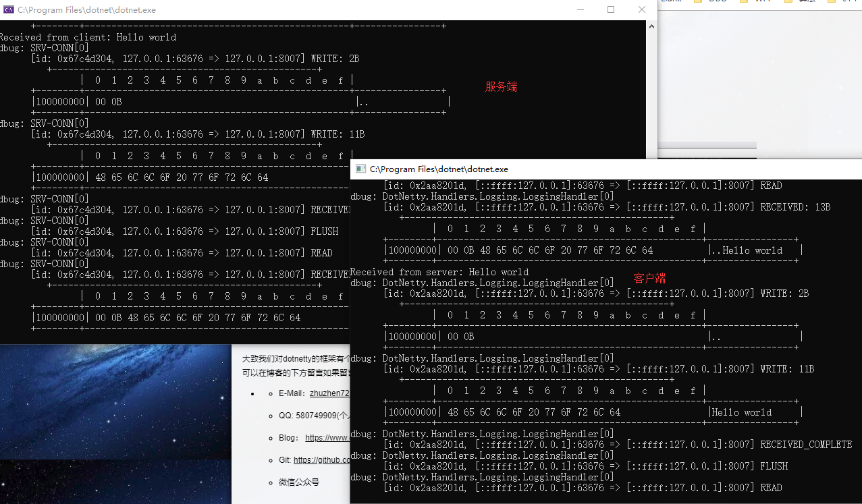Screen dimensions: 862x504
Task: Select the QQ: 580749909 text
Action: click(x=315, y=416)
